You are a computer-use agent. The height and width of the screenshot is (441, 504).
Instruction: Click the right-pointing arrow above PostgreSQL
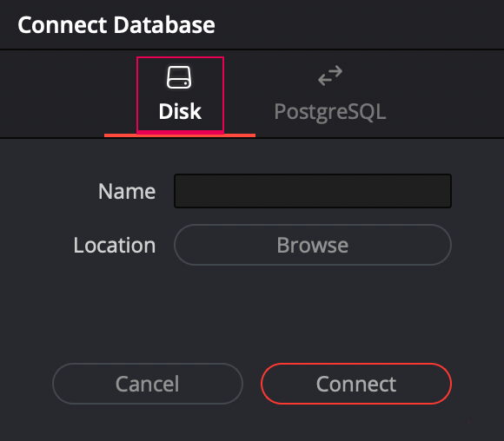coord(334,71)
